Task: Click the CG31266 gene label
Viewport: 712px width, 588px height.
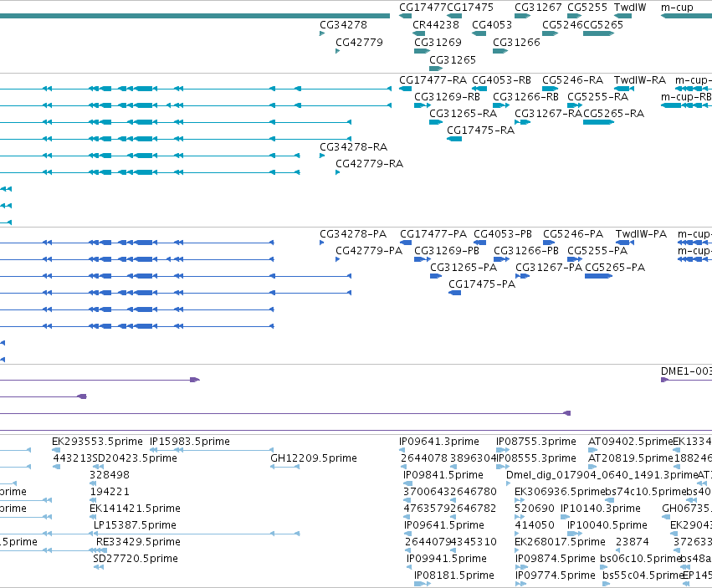Action: (516, 43)
